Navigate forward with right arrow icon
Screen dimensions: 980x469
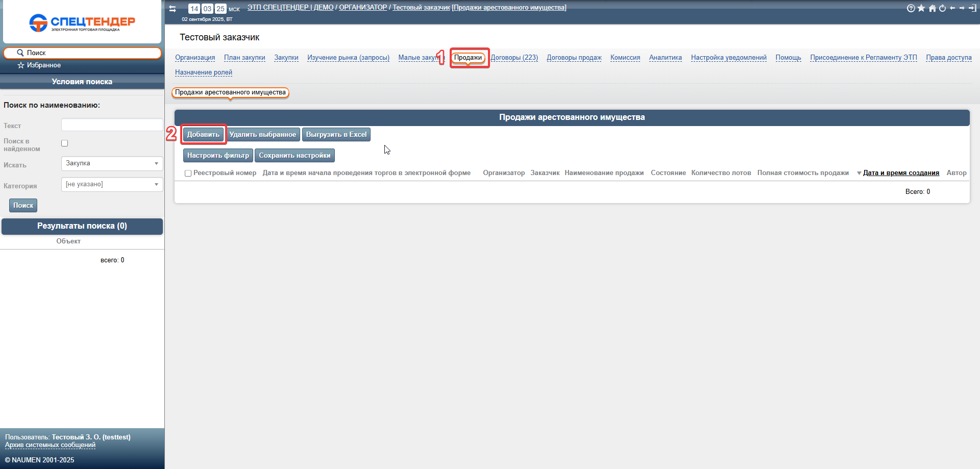pyautogui.click(x=962, y=8)
